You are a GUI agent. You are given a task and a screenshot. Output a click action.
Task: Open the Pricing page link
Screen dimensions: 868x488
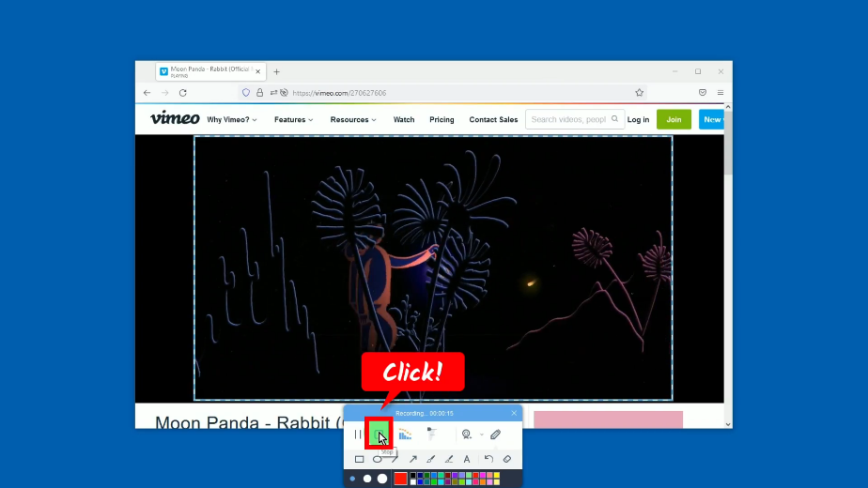click(442, 119)
